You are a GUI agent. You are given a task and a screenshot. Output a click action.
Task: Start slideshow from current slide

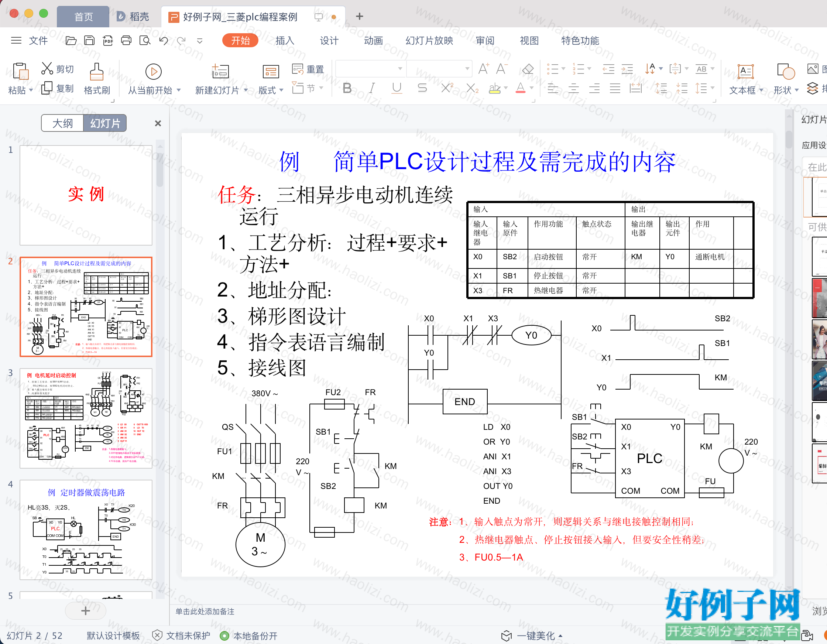point(153,72)
